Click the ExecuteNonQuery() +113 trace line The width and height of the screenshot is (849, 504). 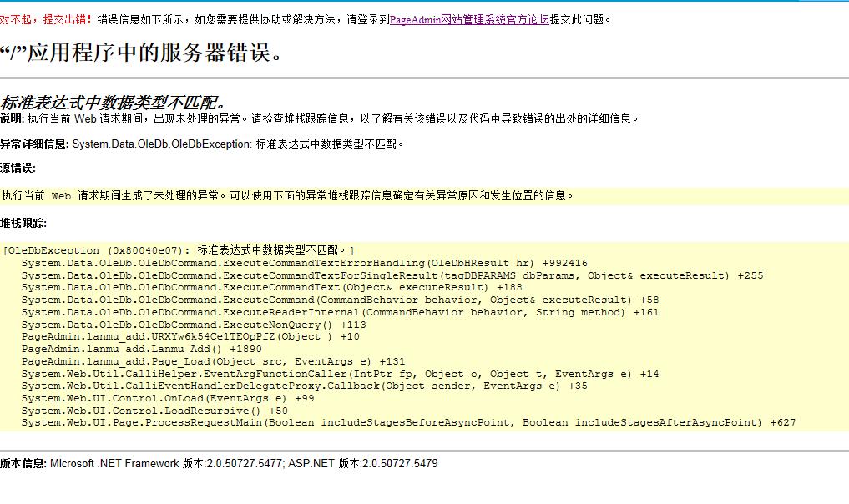tap(194, 325)
